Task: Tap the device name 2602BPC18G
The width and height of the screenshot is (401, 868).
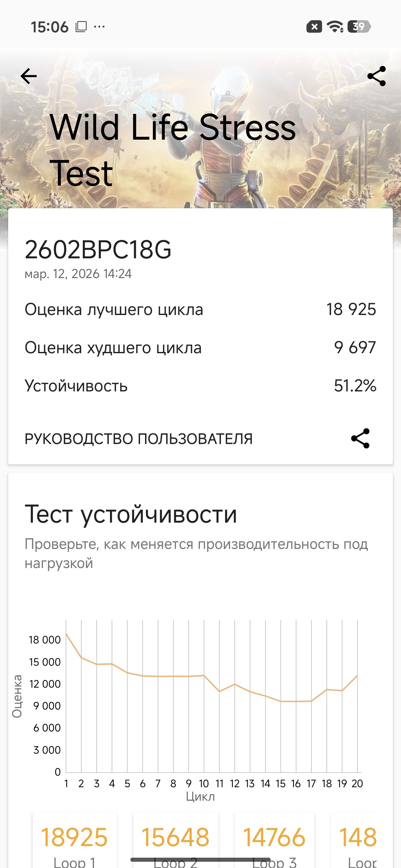Action: coord(98,250)
